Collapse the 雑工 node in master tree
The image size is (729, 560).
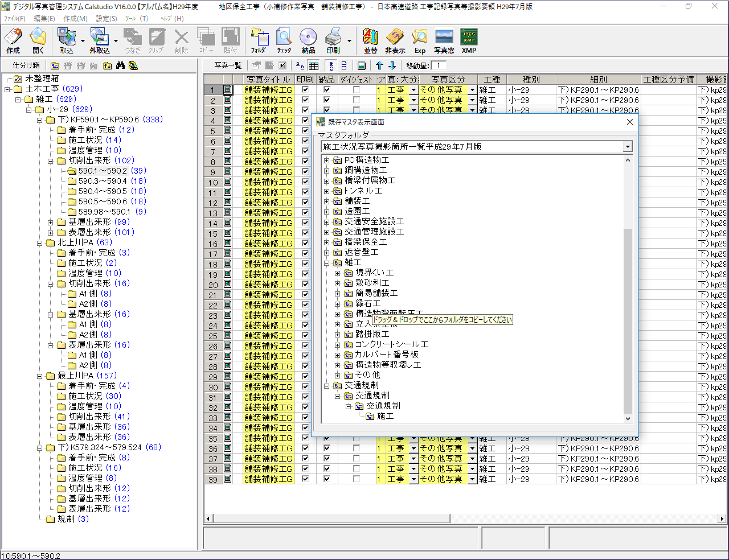pyautogui.click(x=327, y=263)
